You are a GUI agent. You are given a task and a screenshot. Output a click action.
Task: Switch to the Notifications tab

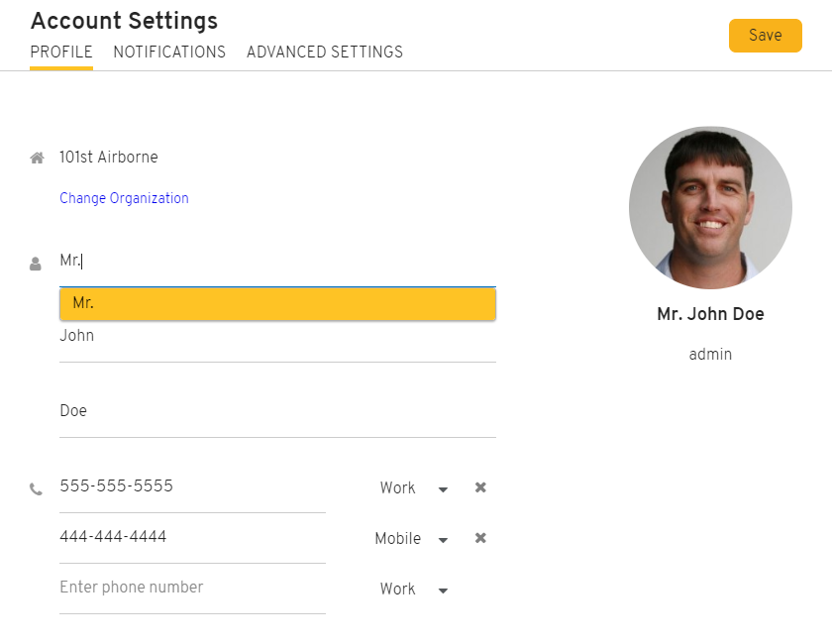(169, 53)
